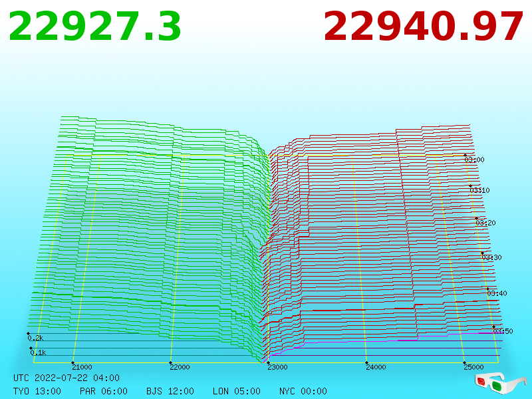Click the 03:10 time marker
The image size is (532, 399).
[479, 190]
